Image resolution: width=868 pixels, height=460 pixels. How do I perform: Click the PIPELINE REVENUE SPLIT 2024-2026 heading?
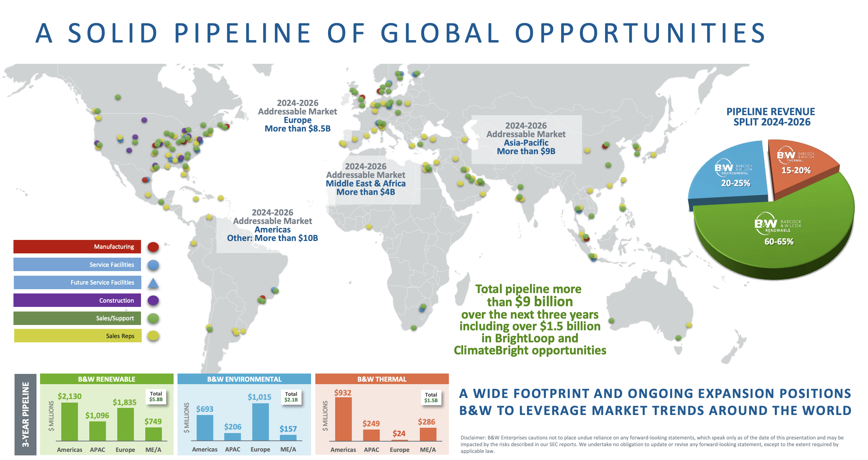(x=771, y=117)
